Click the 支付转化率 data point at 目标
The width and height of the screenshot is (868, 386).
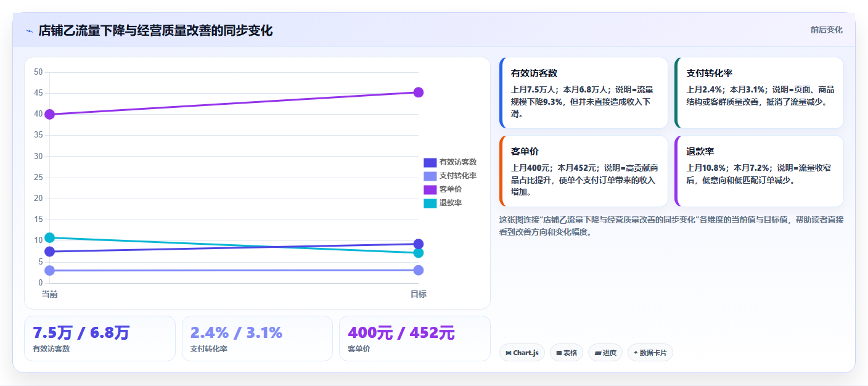[419, 270]
